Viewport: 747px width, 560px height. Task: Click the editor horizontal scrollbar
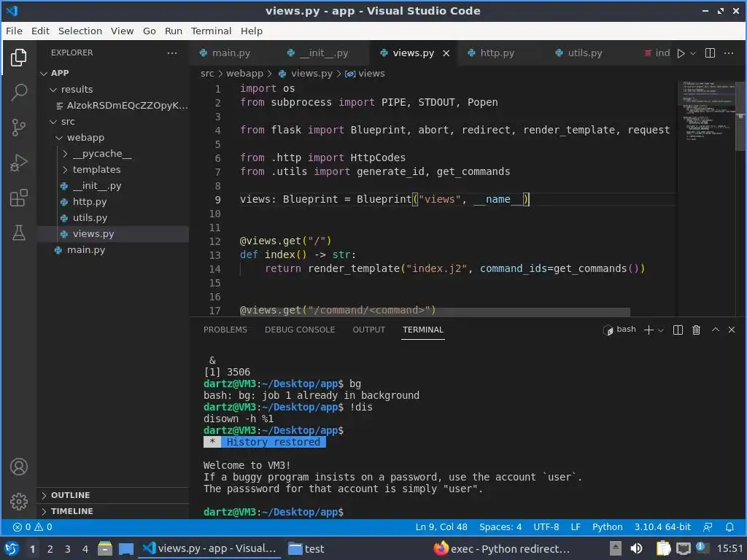(x=435, y=312)
